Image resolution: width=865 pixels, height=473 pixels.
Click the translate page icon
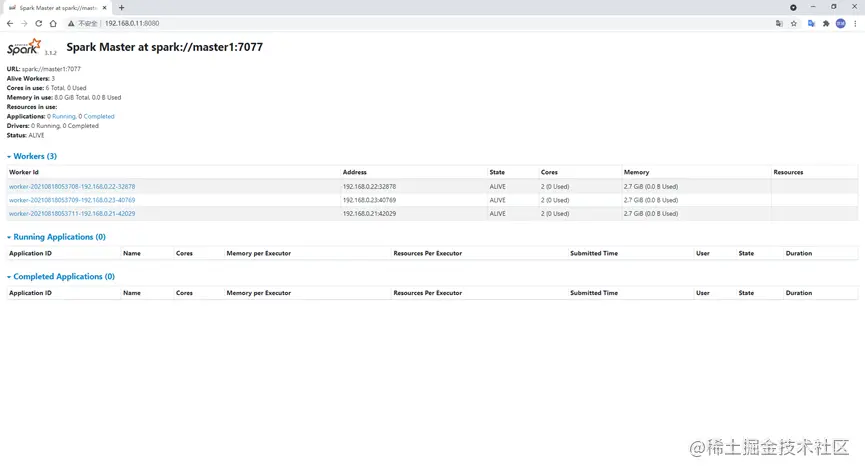pyautogui.click(x=779, y=23)
